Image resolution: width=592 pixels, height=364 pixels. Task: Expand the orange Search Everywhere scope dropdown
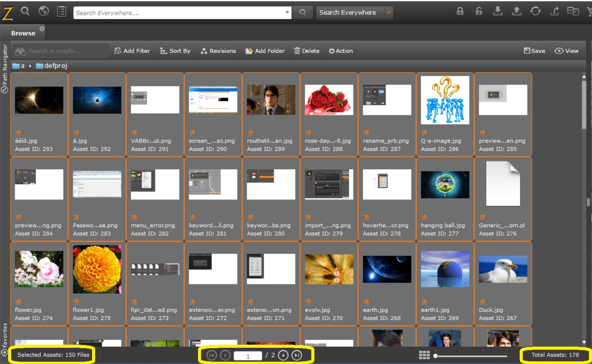pyautogui.click(x=389, y=13)
